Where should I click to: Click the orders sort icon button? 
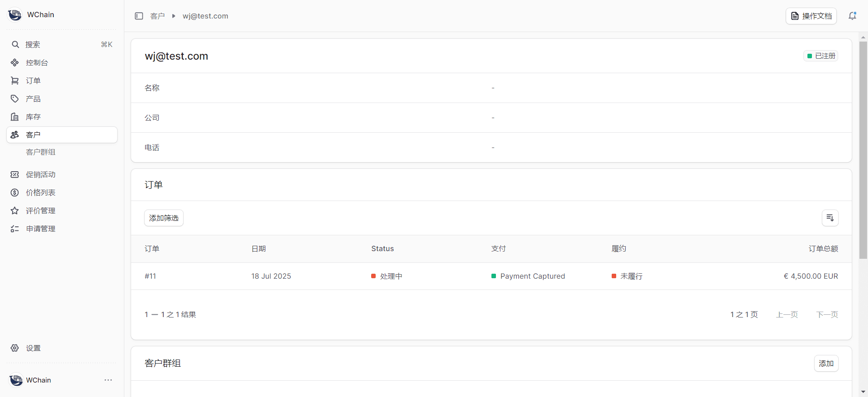[830, 218]
